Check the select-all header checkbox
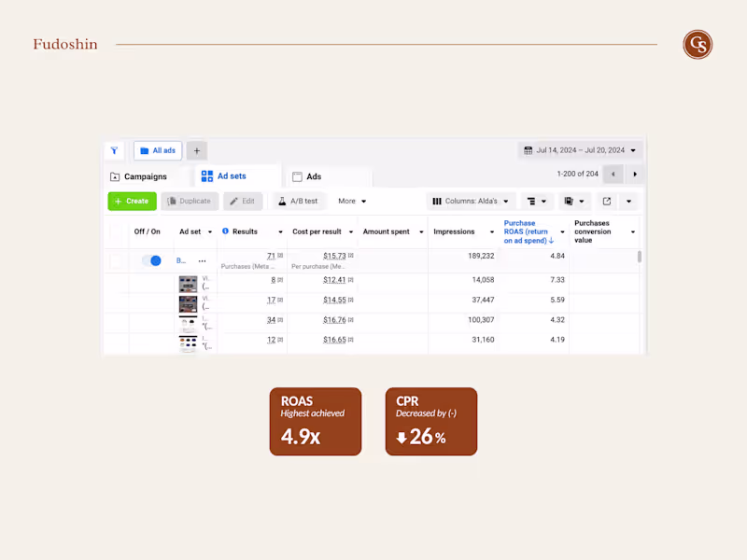Screen dimensions: 747x560 point(116,231)
